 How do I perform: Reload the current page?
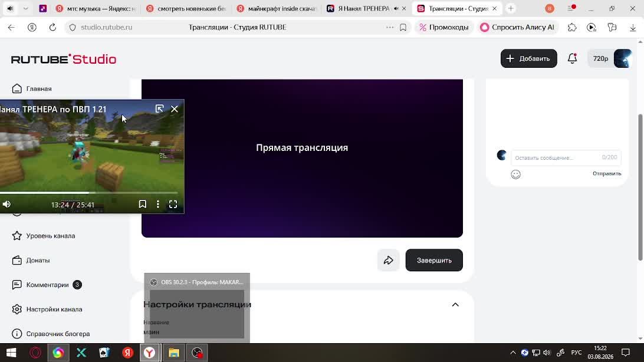pyautogui.click(x=52, y=28)
